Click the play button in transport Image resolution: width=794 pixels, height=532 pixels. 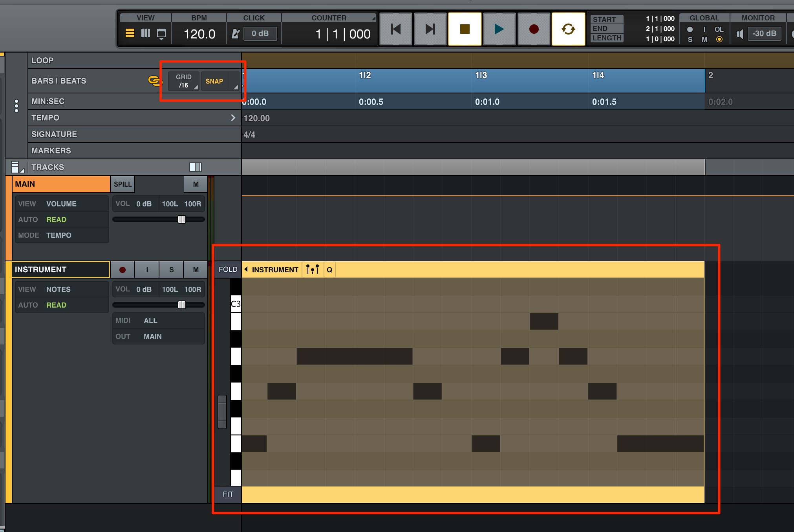499,29
